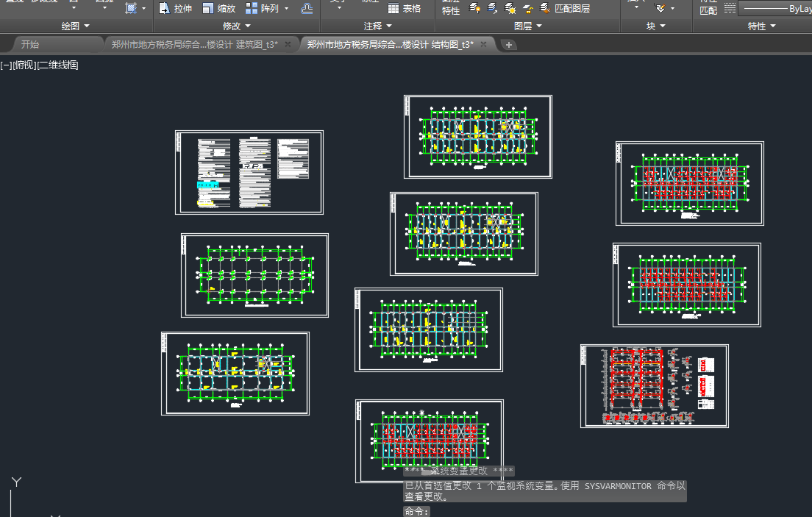Close the 结构图_t3 drawing tab
The image size is (812, 517).
(x=483, y=45)
